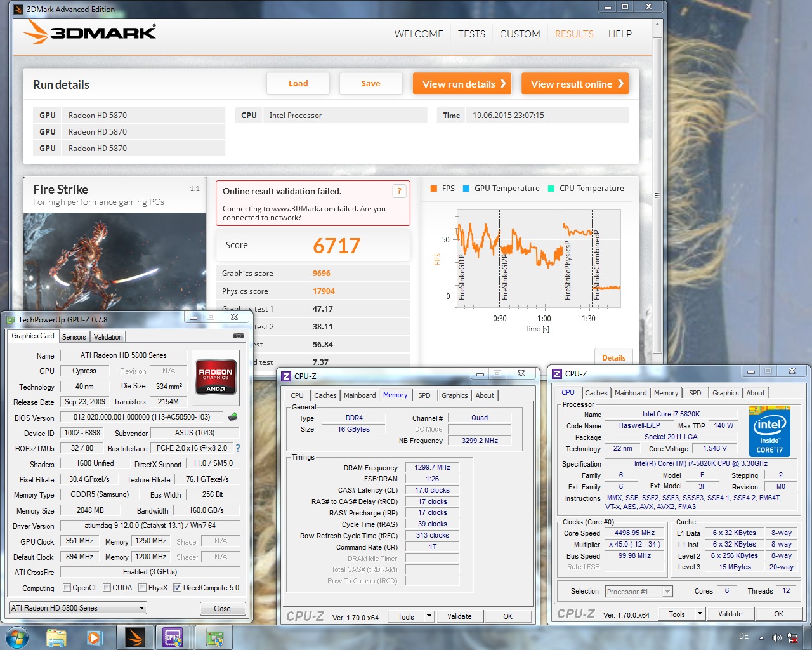Open Windows Start orb
Viewport: 812px width, 650px height.
16,637
